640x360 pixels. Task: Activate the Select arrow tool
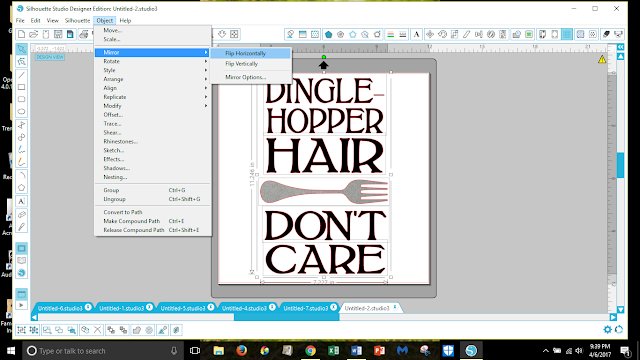coord(22,49)
